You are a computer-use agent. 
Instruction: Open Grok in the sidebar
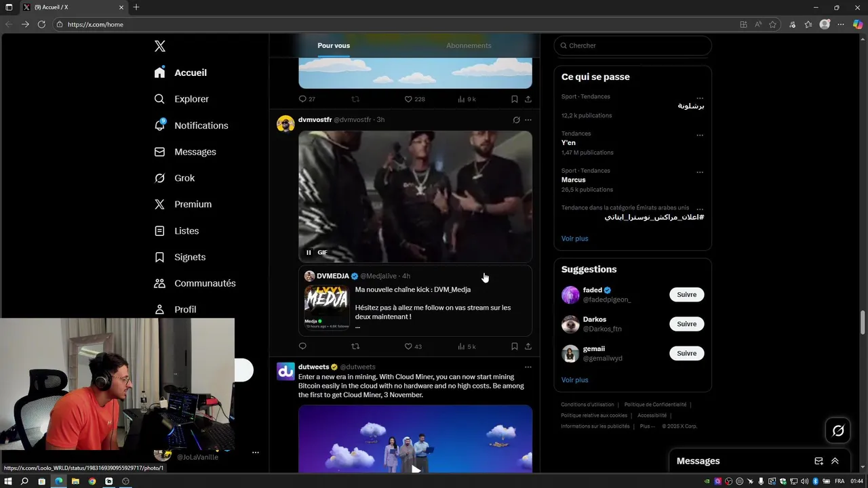click(x=174, y=178)
